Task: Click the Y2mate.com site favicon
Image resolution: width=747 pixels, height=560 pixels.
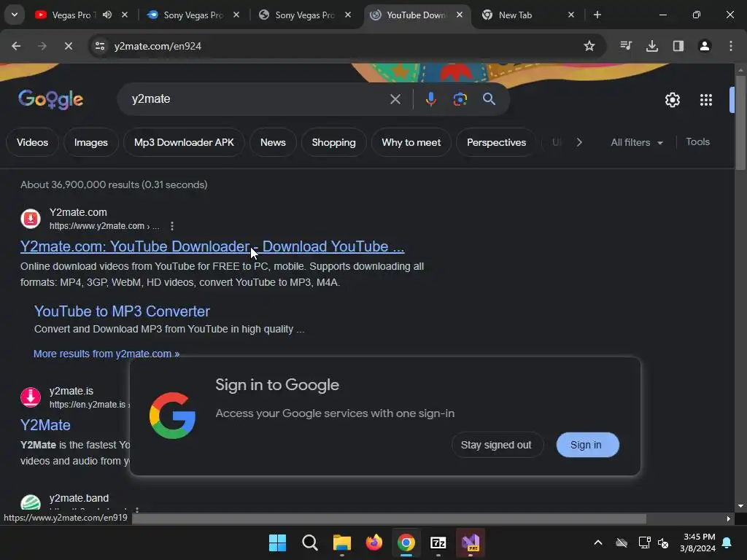Action: pos(31,219)
